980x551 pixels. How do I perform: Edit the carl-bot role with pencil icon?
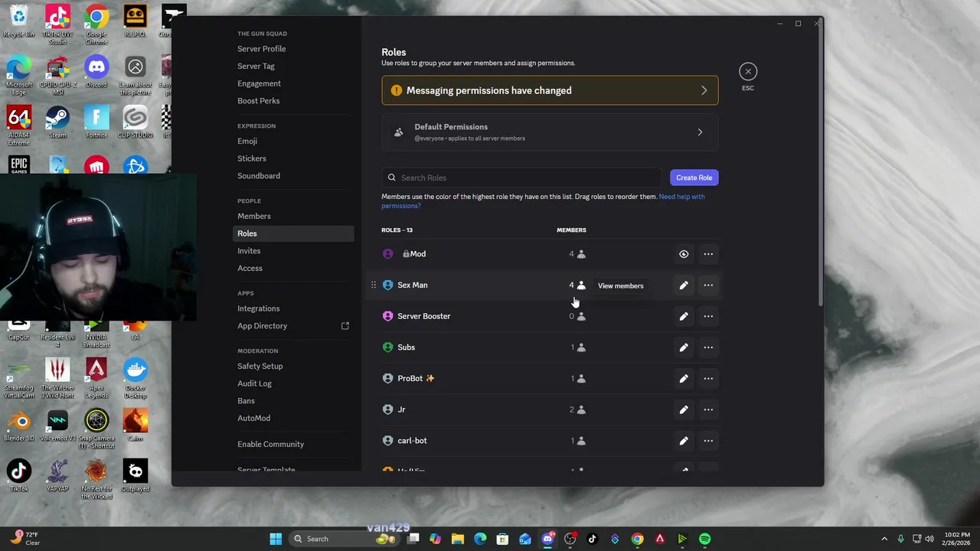coord(684,441)
